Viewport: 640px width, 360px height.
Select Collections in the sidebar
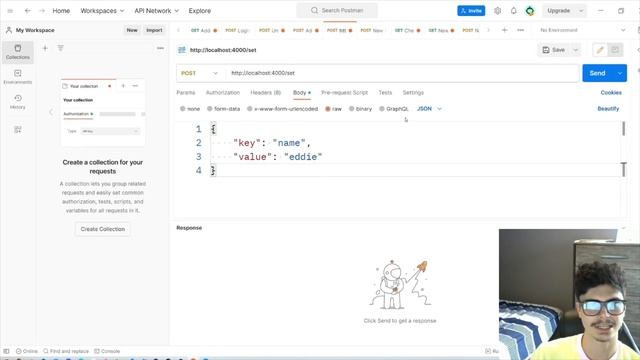point(18,52)
